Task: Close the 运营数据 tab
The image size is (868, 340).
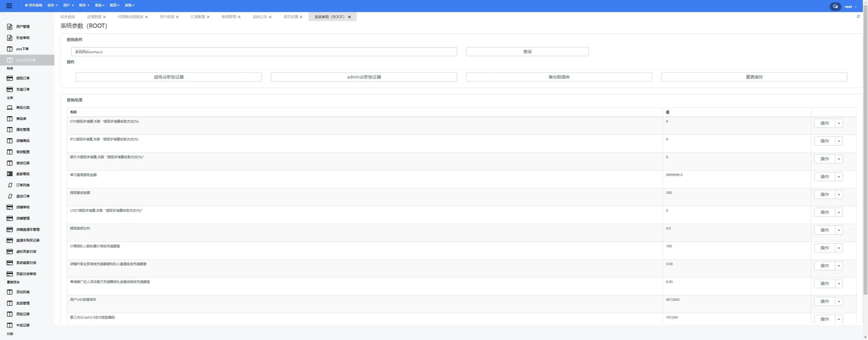Action: point(104,17)
